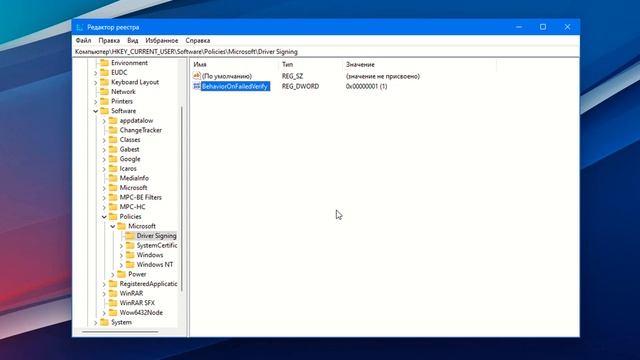This screenshot has height=360, width=640.
Task: Select the Power key
Action: point(137,274)
